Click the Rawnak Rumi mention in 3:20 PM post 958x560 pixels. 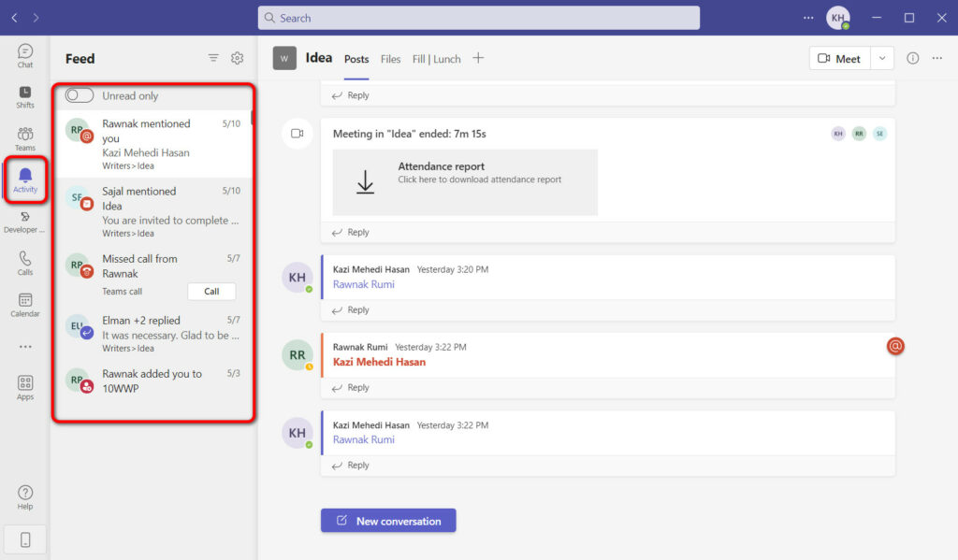[364, 284]
